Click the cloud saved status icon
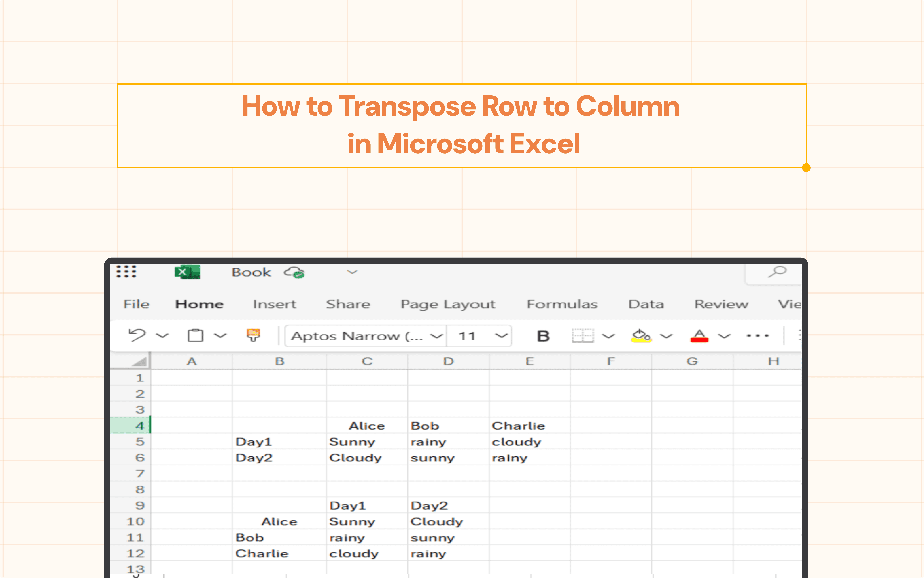The width and height of the screenshot is (924, 578). click(294, 273)
